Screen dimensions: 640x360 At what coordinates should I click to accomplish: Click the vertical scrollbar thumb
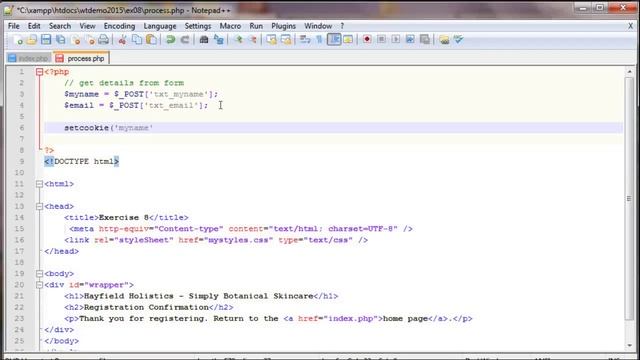click(629, 198)
